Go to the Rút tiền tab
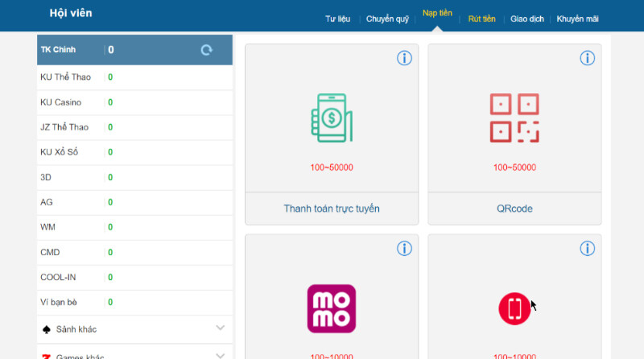 click(x=481, y=19)
